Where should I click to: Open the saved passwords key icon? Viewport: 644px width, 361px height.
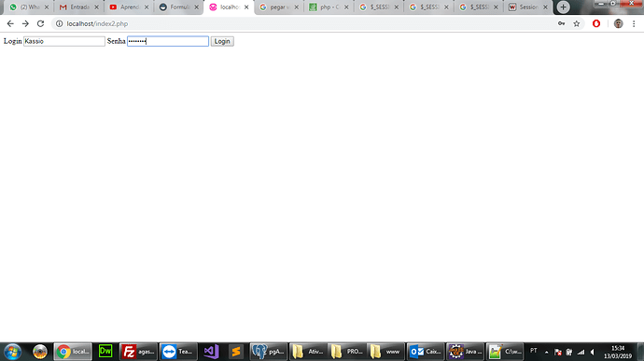coord(562,24)
